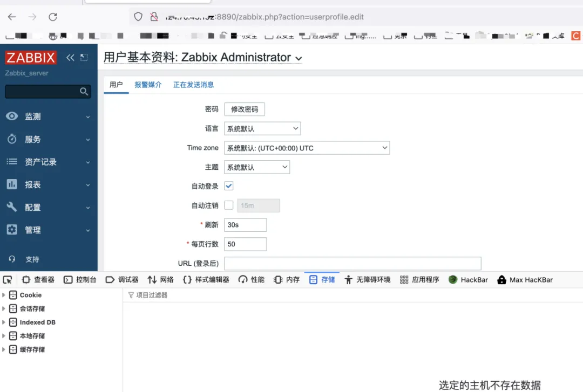Open the 支持 link in sidebar
Image resolution: width=583 pixels, height=392 pixels.
(x=32, y=259)
